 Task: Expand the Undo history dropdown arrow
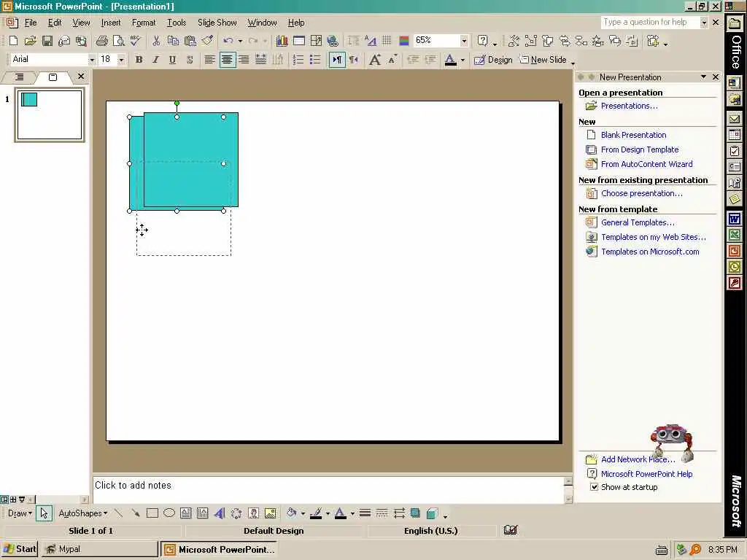[x=240, y=41]
